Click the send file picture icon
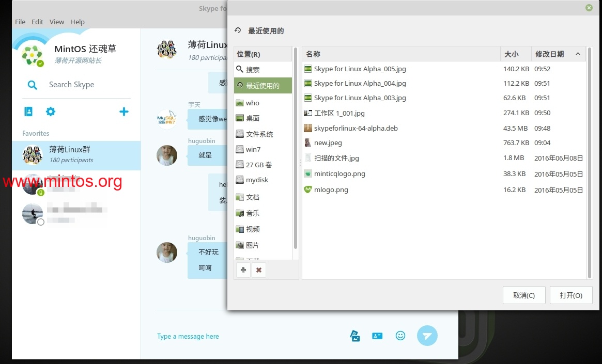 coord(355,336)
